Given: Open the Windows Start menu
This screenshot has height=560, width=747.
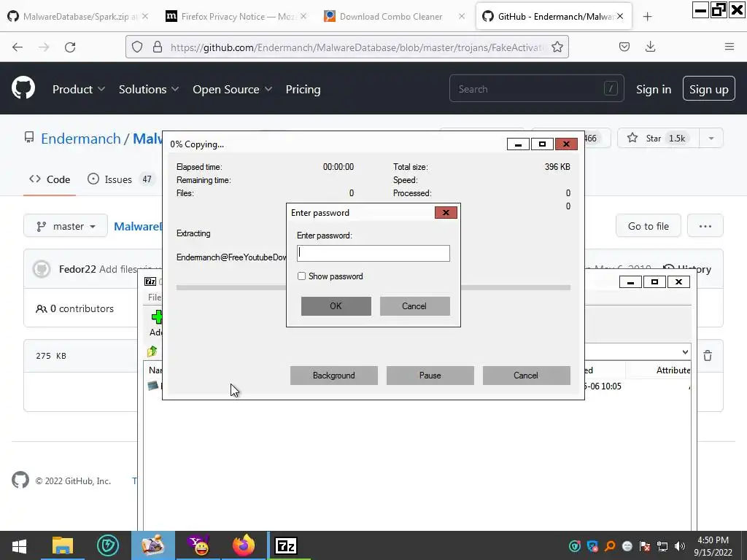Looking at the screenshot, I should 19,545.
